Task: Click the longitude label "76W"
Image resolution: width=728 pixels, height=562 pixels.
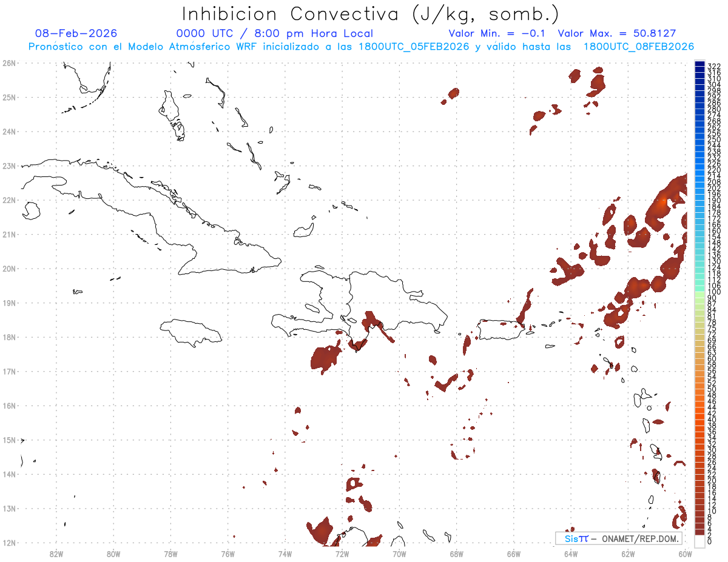Action: [228, 553]
